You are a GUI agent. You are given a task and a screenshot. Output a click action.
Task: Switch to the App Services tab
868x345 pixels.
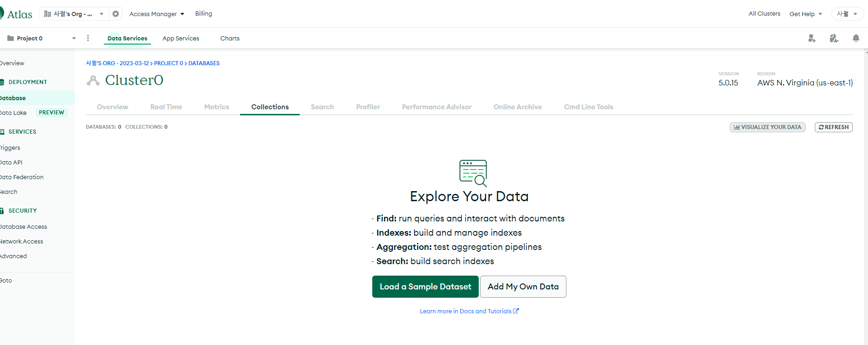[181, 38]
